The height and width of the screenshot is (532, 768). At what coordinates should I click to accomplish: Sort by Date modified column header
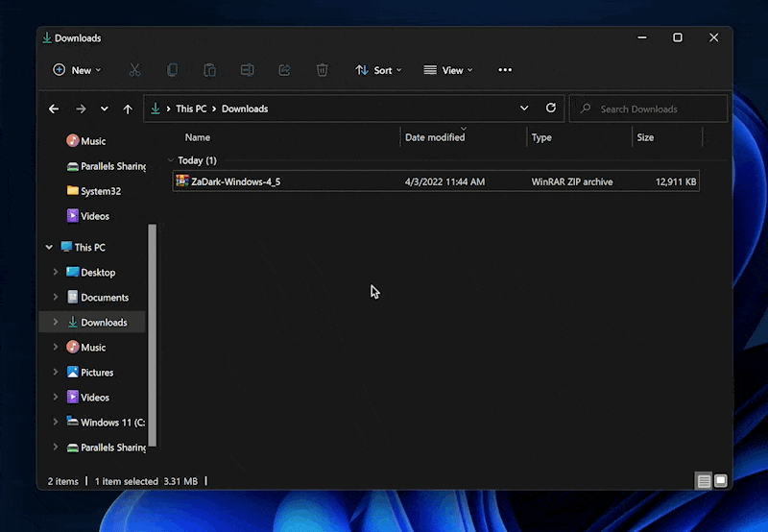coord(435,137)
